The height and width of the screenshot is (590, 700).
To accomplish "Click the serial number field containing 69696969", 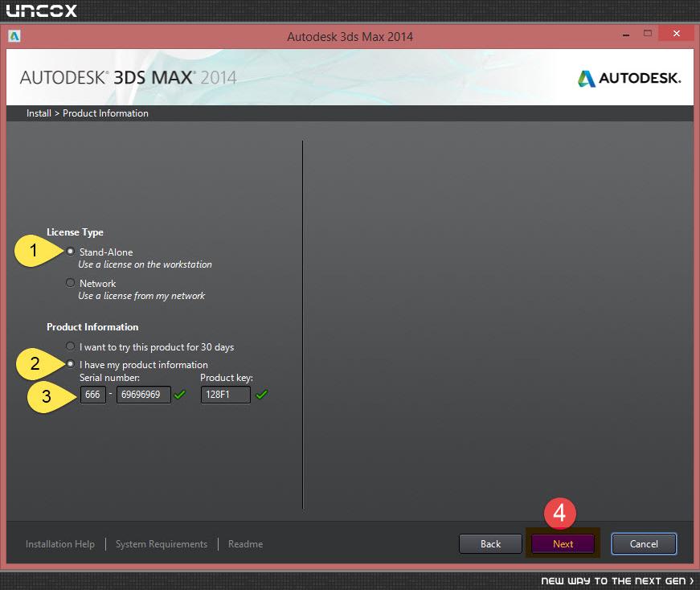I will click(143, 395).
